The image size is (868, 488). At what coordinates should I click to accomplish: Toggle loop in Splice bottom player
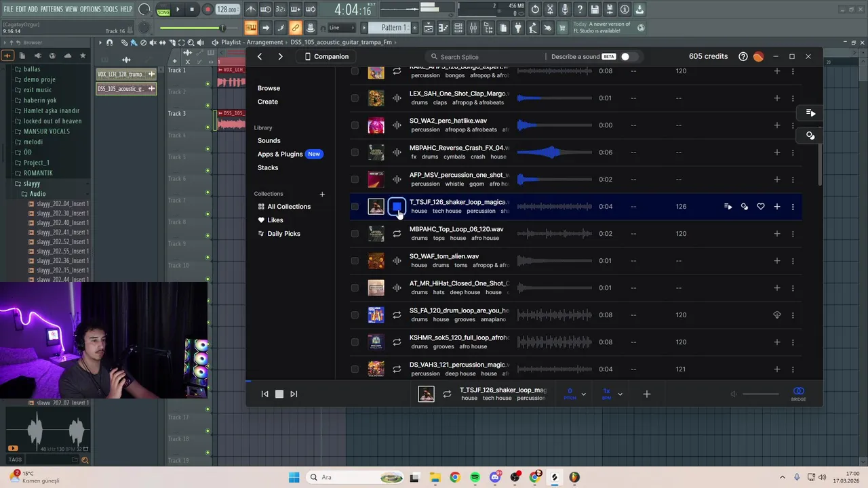(447, 394)
